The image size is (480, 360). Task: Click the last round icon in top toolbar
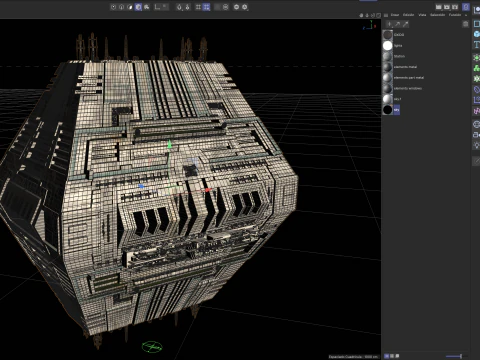[x=245, y=7]
